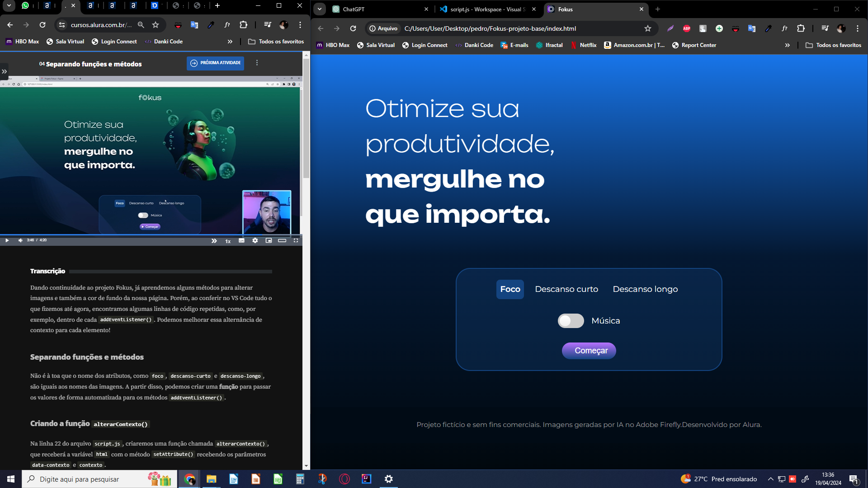Reload the Alura course page
This screenshot has width=868, height=488.
(42, 25)
